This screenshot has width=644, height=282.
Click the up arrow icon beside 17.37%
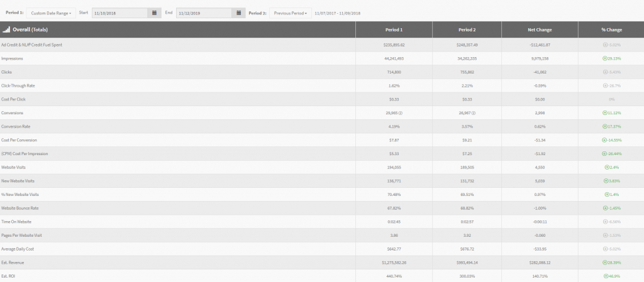(x=604, y=126)
